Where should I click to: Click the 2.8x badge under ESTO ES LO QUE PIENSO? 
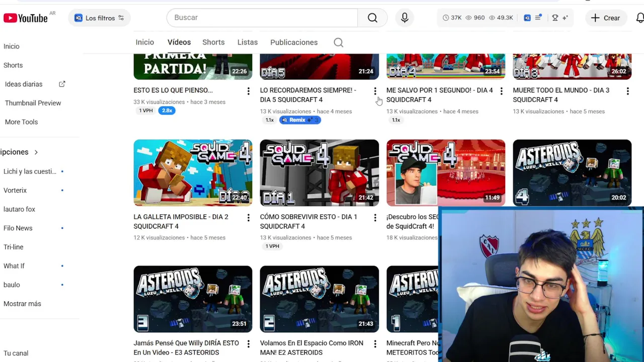[167, 111]
